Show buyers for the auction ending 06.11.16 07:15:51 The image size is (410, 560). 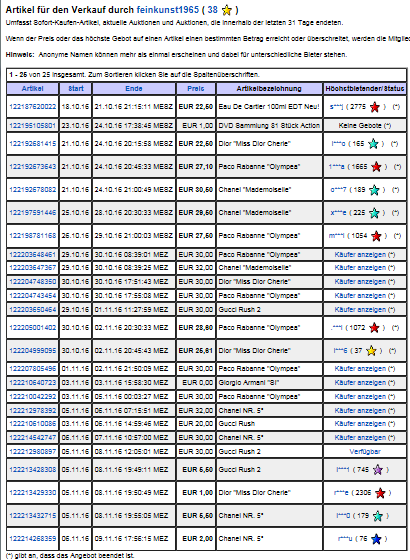(x=360, y=410)
